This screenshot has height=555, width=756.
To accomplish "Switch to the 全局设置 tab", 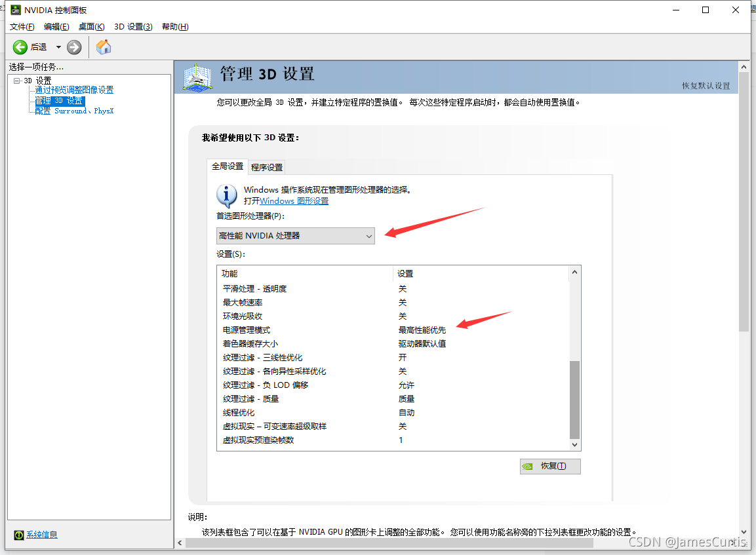I will click(228, 166).
